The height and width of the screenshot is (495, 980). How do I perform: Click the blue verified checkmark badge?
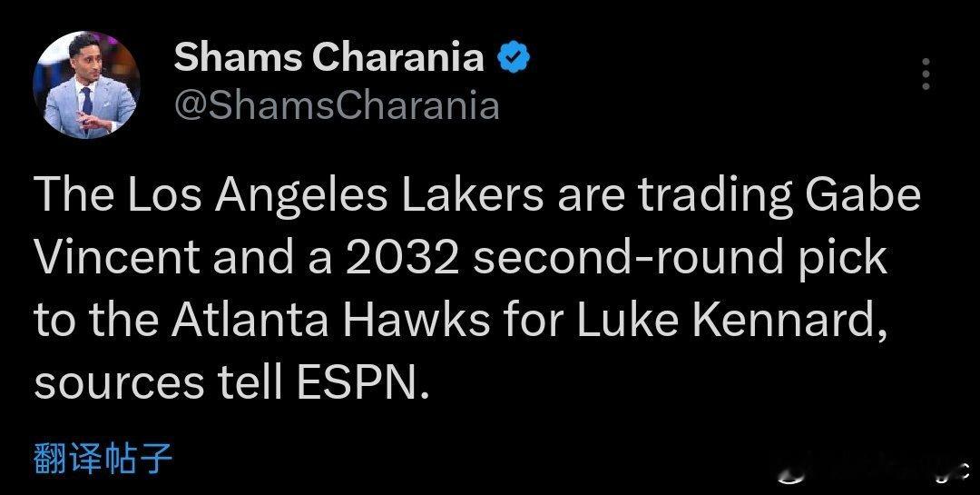coord(514,59)
